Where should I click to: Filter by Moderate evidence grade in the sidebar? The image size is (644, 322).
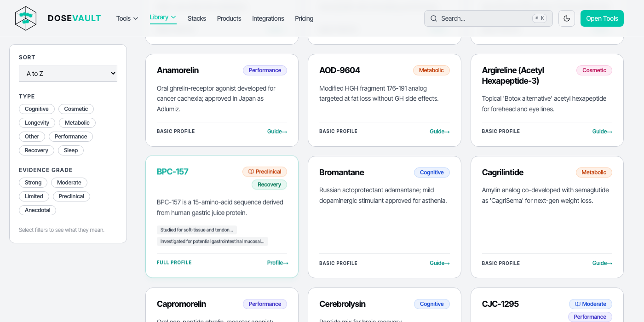[x=69, y=183]
